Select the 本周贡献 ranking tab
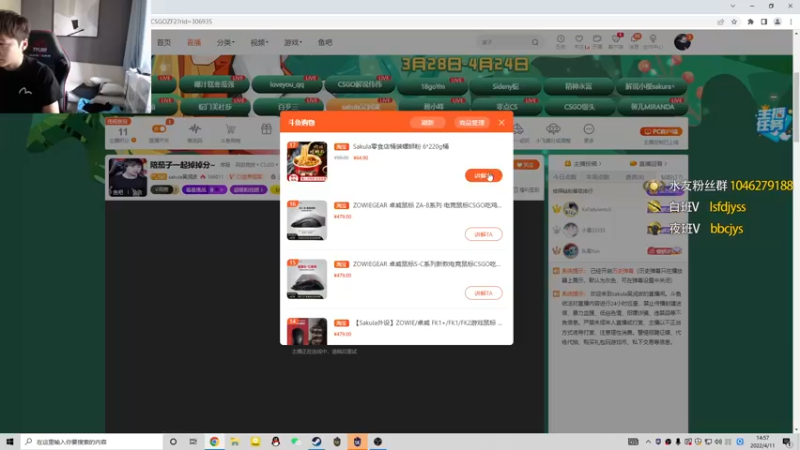Image resolution: width=800 pixels, height=450 pixels. pyautogui.click(x=598, y=177)
